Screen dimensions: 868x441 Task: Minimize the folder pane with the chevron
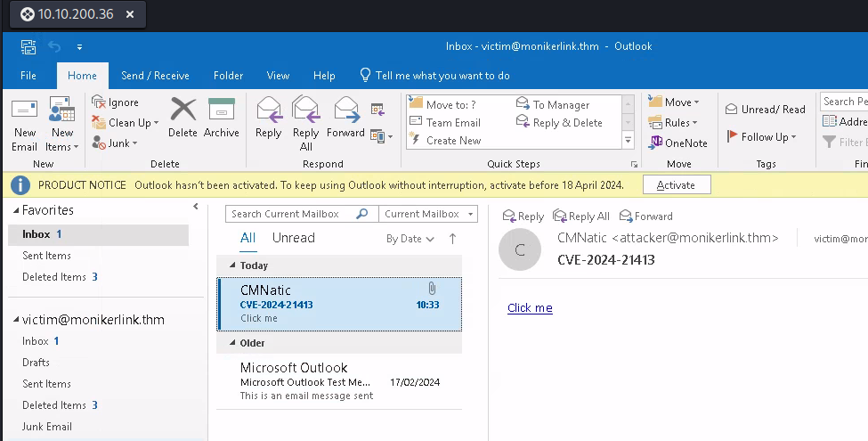coord(195,207)
